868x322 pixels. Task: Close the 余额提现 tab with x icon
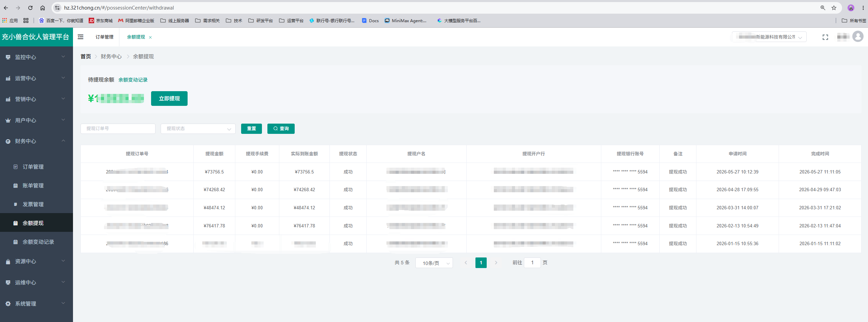pos(150,37)
